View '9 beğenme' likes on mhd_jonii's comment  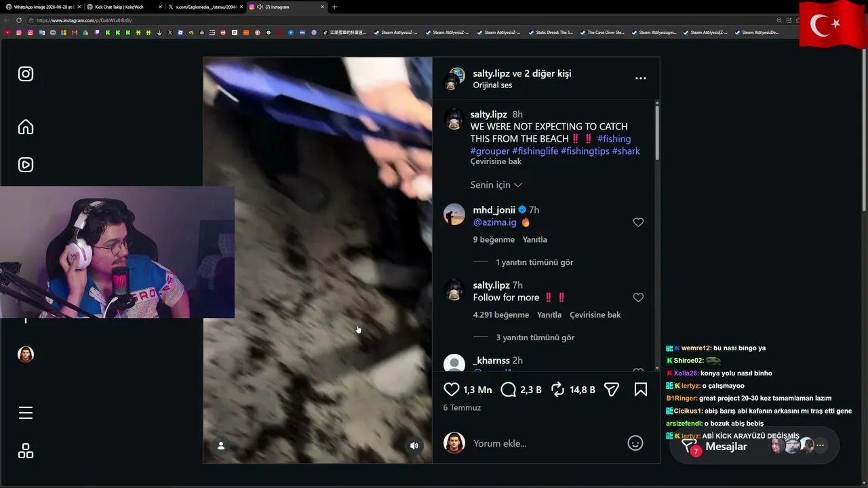(494, 240)
